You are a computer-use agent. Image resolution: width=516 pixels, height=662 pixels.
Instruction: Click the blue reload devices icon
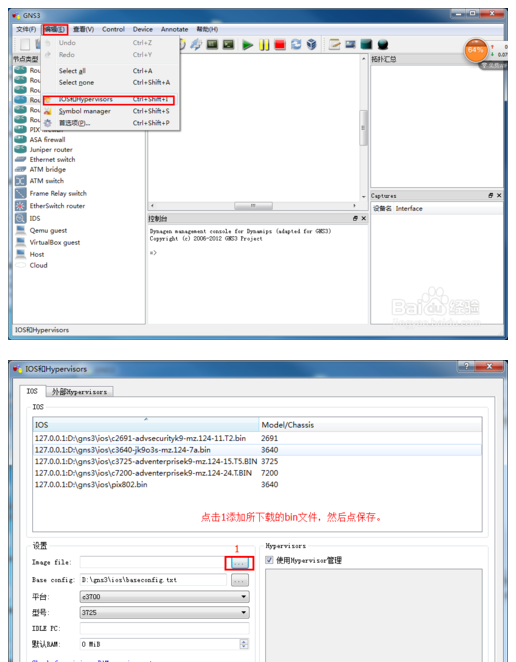point(296,44)
